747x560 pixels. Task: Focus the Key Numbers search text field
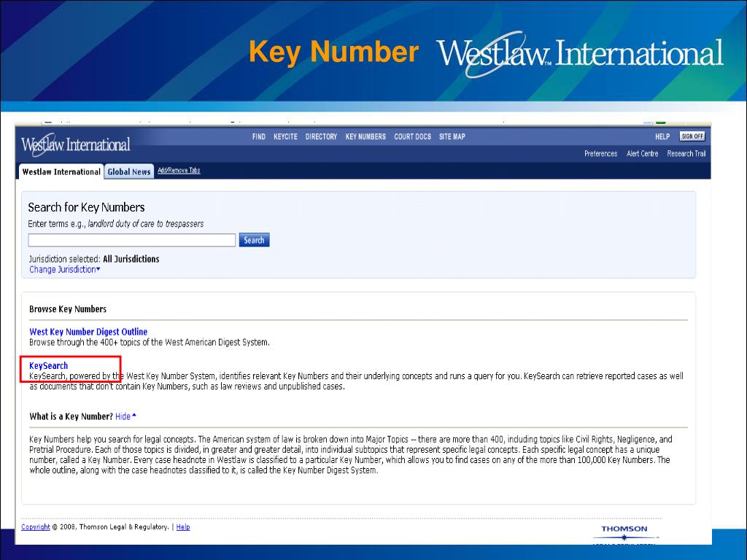click(132, 240)
